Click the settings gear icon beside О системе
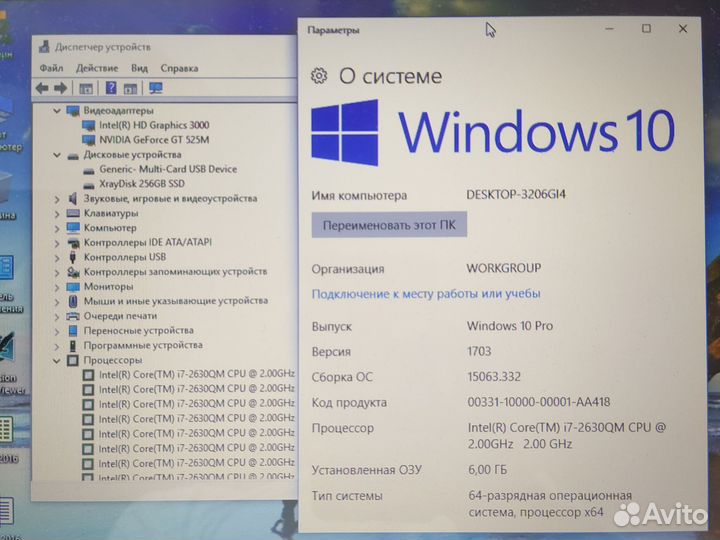720x540 pixels. click(319, 76)
